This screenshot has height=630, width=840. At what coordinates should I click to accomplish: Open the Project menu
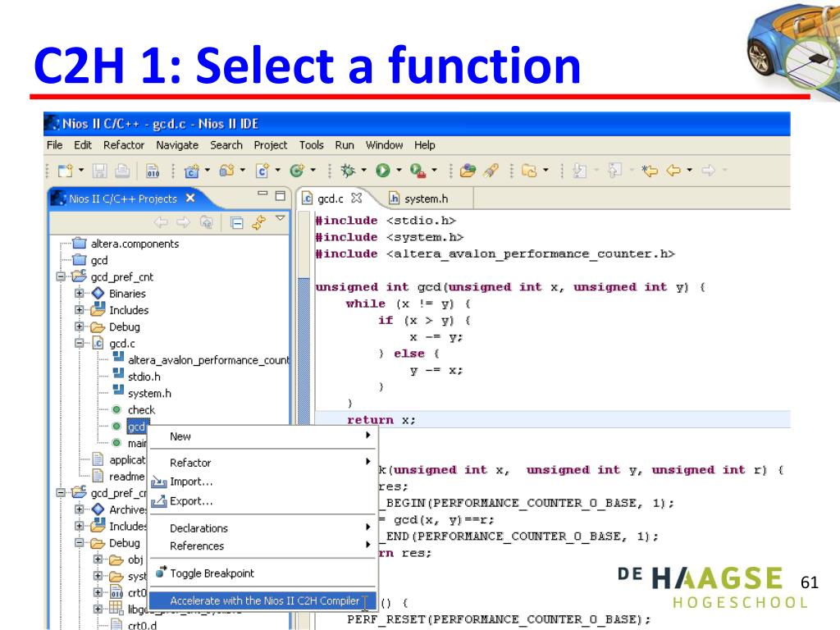click(271, 145)
